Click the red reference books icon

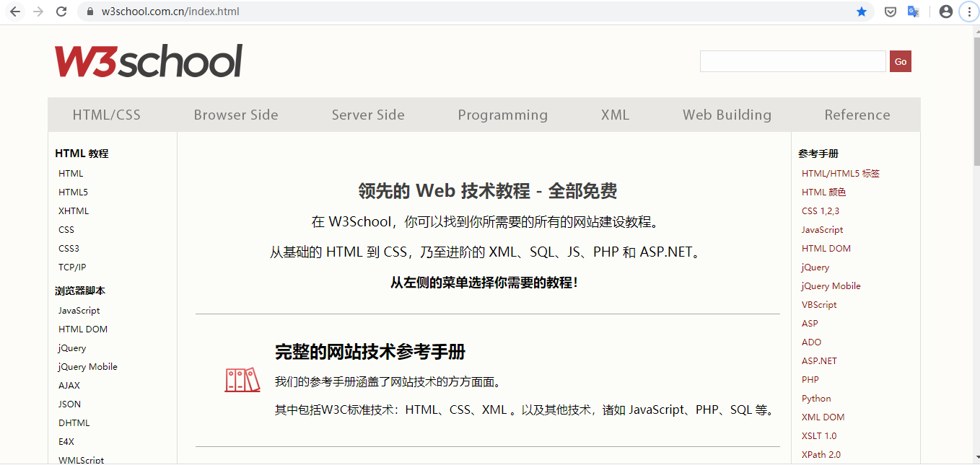click(242, 380)
